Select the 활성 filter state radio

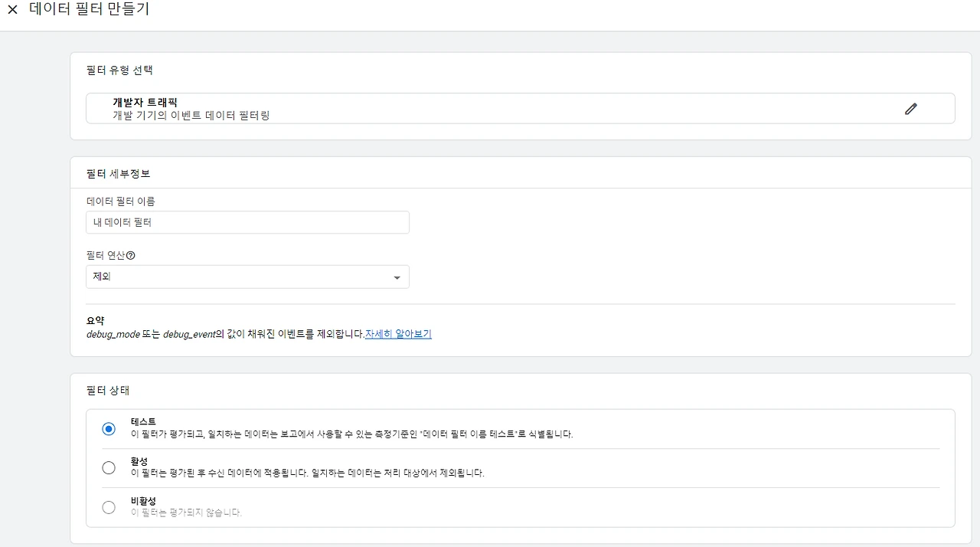click(x=109, y=468)
